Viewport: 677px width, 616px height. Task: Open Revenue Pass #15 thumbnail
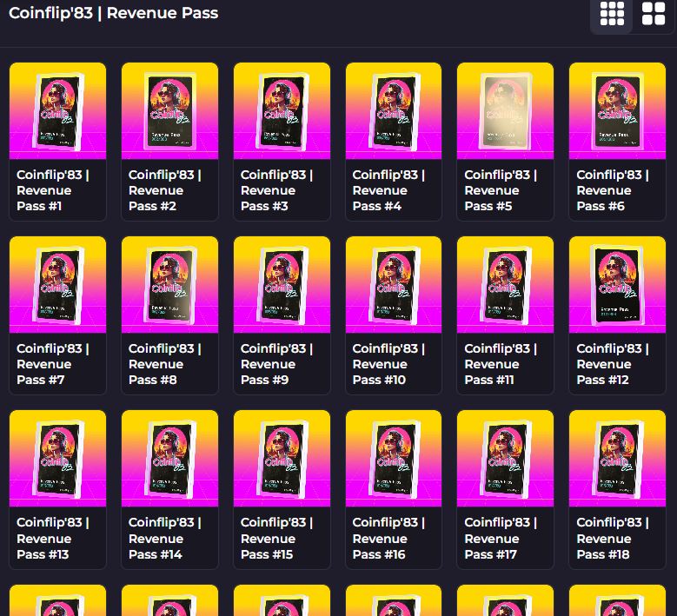[x=282, y=459]
